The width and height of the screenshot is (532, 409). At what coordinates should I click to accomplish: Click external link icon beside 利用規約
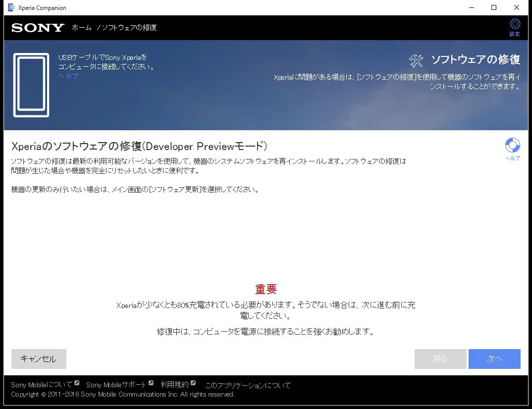click(x=193, y=383)
